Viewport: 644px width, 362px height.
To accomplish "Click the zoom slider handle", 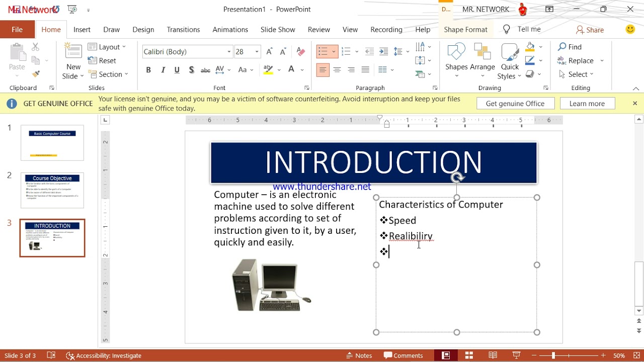I will coord(553,355).
